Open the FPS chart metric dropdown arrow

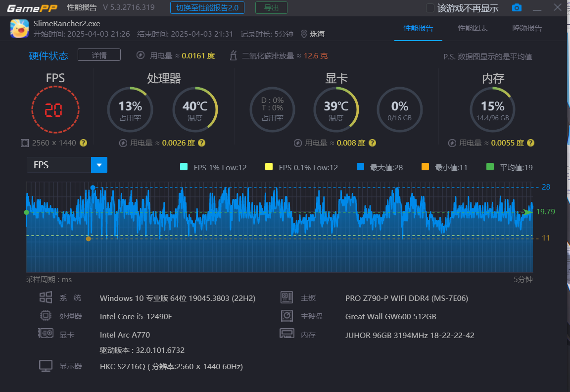point(99,165)
